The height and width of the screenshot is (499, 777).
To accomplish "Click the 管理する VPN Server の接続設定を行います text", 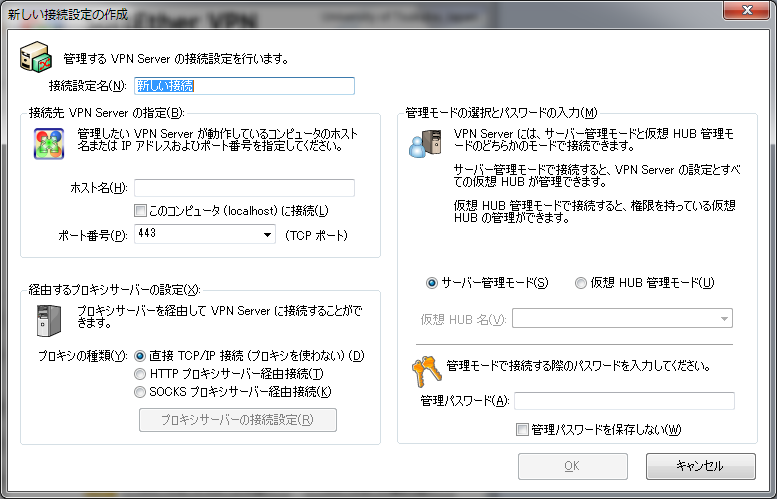I will tap(176, 59).
